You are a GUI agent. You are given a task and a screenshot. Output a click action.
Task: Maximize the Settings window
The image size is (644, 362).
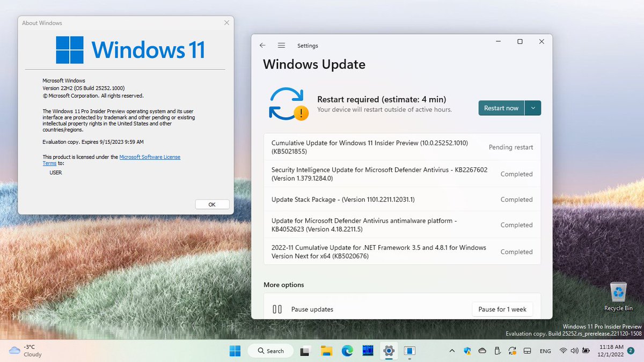[x=519, y=42]
